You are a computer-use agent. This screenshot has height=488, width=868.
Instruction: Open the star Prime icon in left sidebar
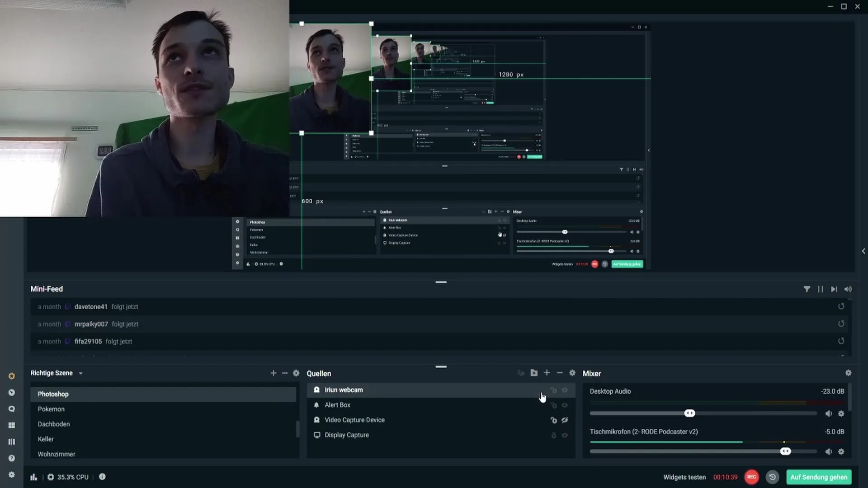coord(12,376)
